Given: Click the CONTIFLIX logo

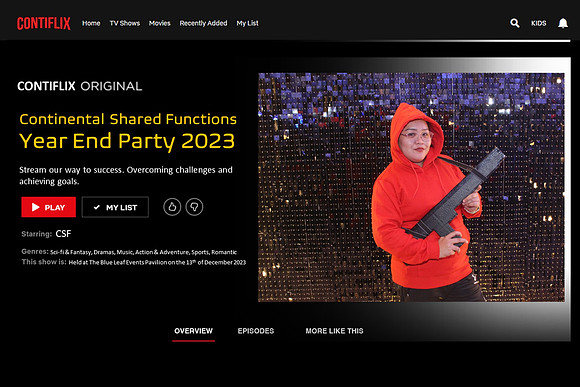Looking at the screenshot, I should click(x=44, y=23).
